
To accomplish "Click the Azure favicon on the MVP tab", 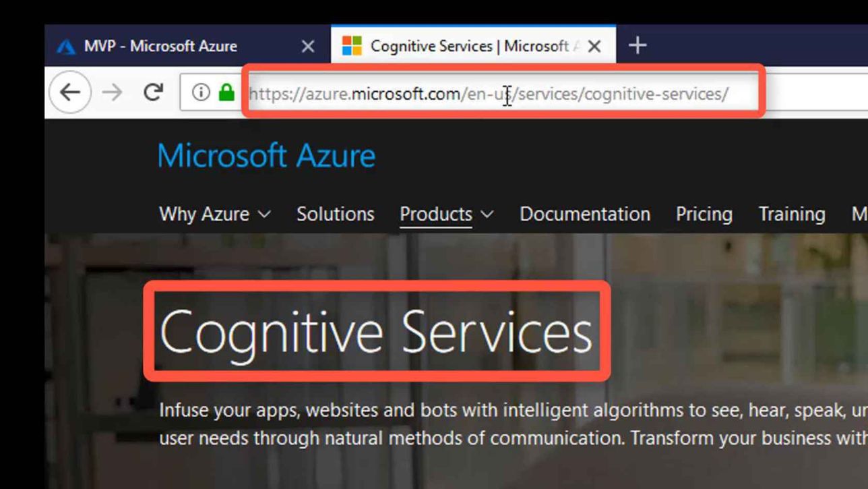I will tap(66, 47).
